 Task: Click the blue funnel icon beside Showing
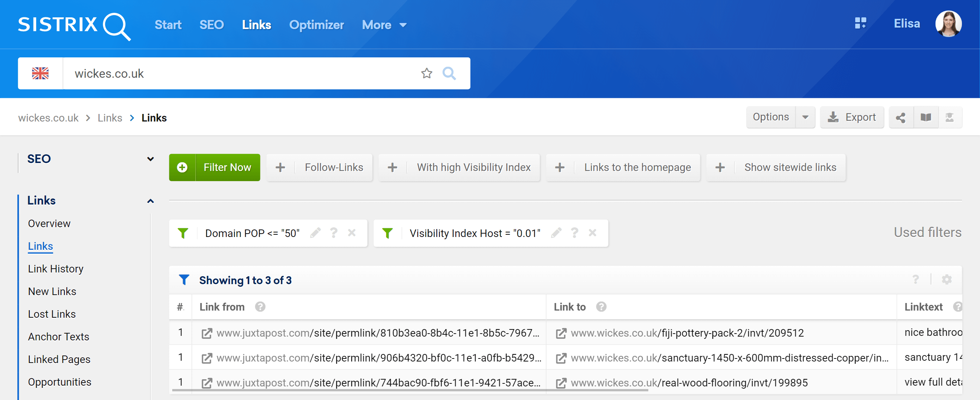click(184, 280)
